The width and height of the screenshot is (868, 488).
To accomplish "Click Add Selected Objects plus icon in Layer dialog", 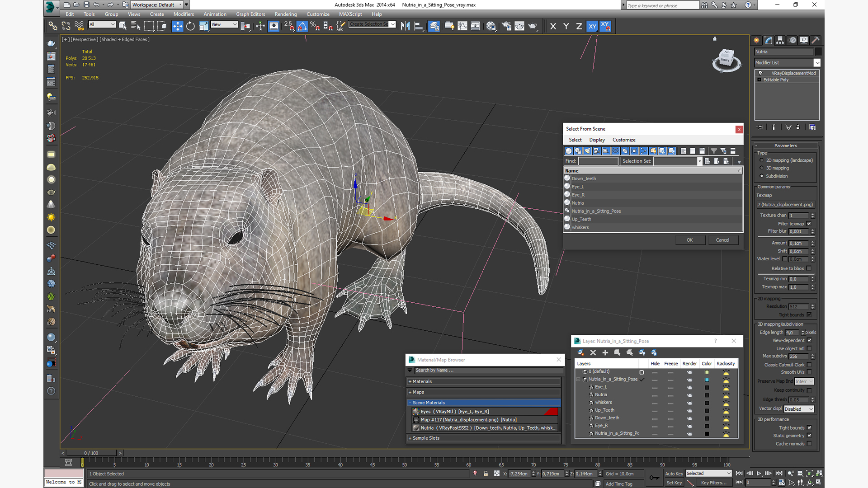I will click(x=605, y=352).
